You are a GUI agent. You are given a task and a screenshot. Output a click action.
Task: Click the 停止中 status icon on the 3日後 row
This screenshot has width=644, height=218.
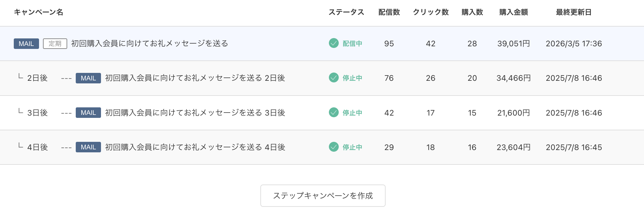[333, 113]
